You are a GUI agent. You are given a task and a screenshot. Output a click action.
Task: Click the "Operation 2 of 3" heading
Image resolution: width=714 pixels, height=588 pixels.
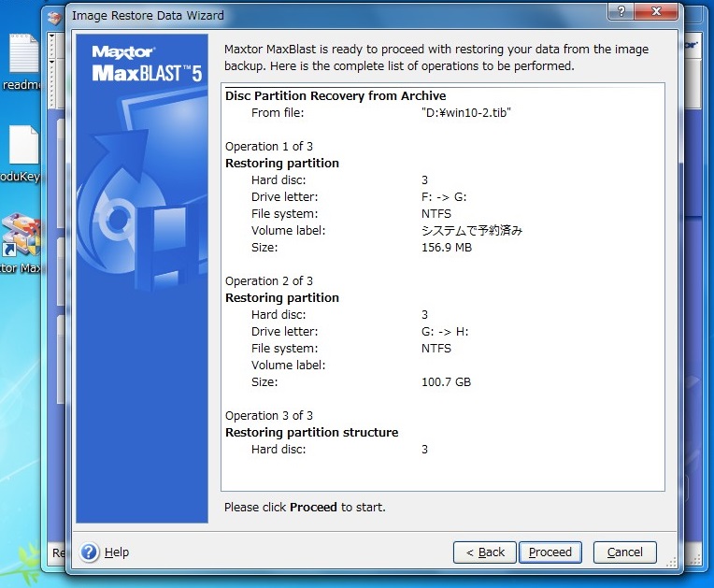(x=269, y=280)
